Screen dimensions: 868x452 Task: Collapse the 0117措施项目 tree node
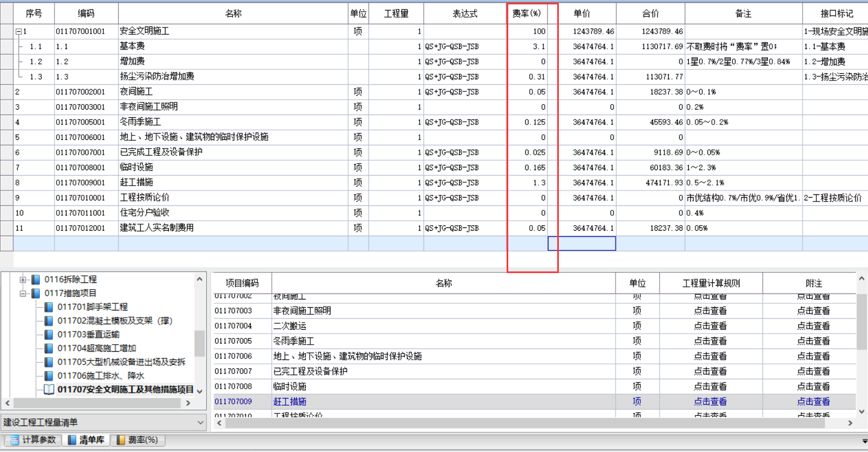(23, 293)
